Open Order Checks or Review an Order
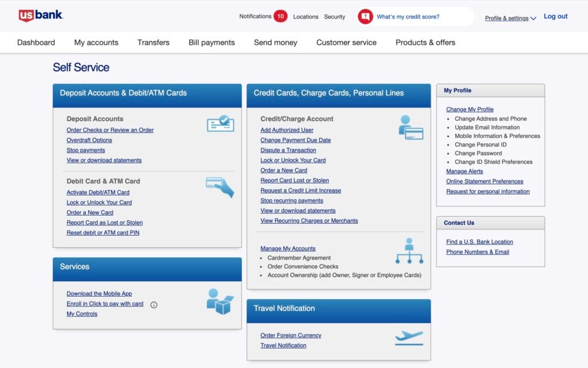This screenshot has width=588, height=368. (110, 130)
